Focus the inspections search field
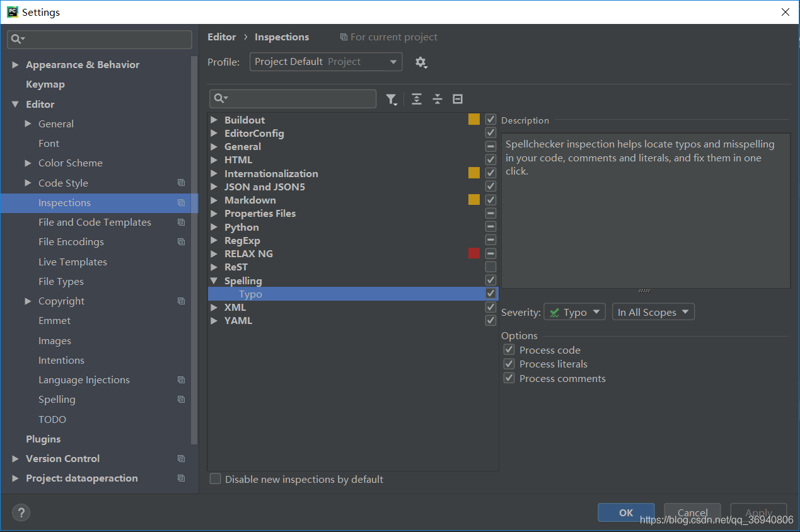Viewport: 800px width, 532px height. 293,98
